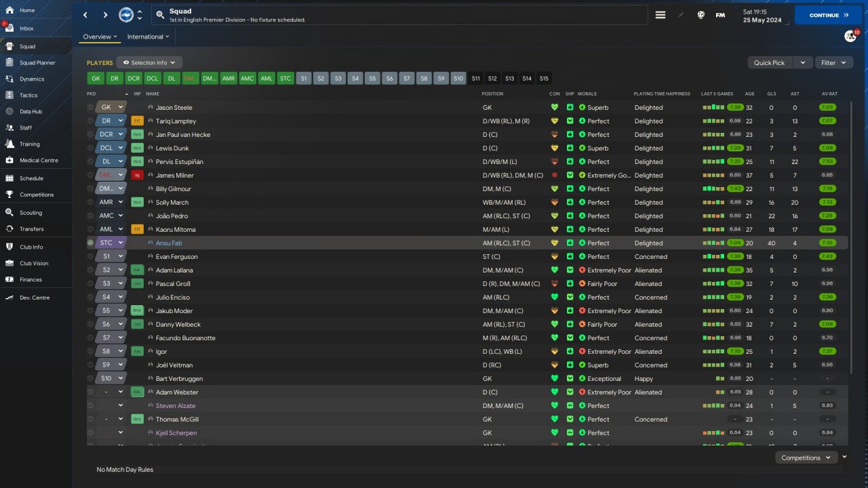Click the Medical Centre icon in sidebar
Viewport: 868px width, 488px height.
pos(9,160)
